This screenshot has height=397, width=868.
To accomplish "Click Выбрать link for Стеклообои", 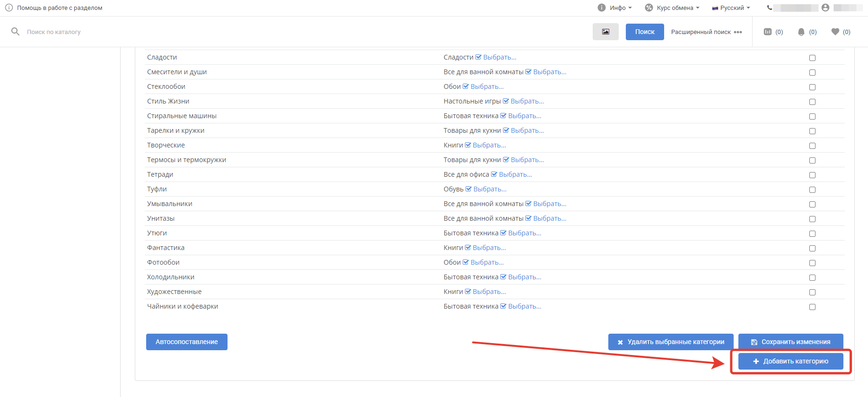I will tap(487, 86).
